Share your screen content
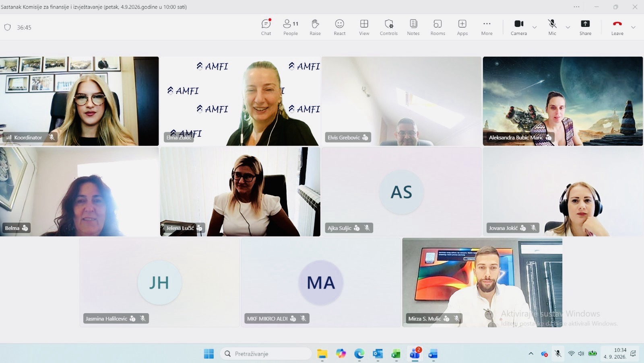644x363 pixels. pos(586,27)
